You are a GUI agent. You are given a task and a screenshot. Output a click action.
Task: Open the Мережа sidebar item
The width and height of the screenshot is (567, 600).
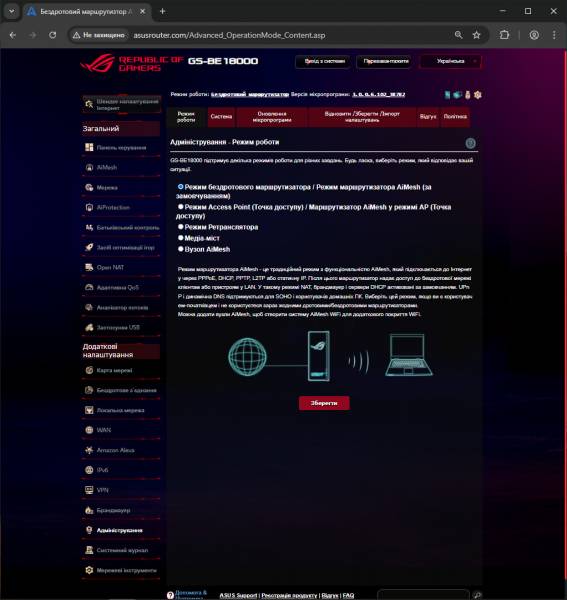121,188
